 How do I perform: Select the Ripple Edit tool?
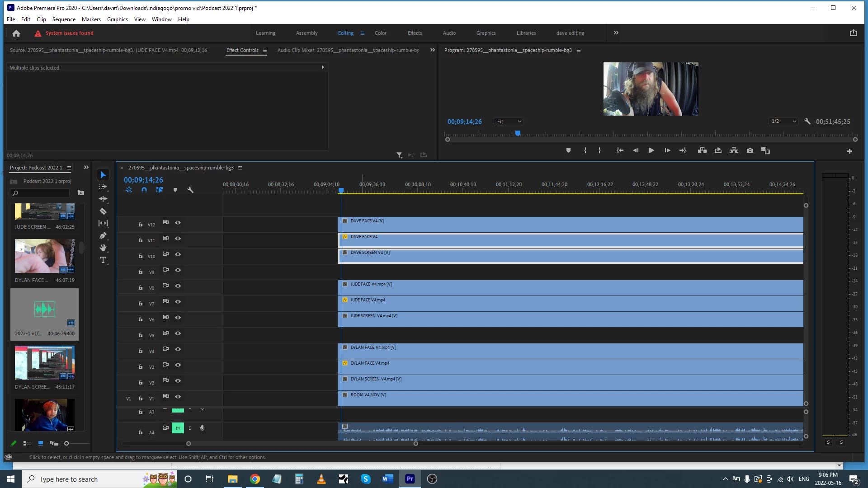click(x=103, y=199)
